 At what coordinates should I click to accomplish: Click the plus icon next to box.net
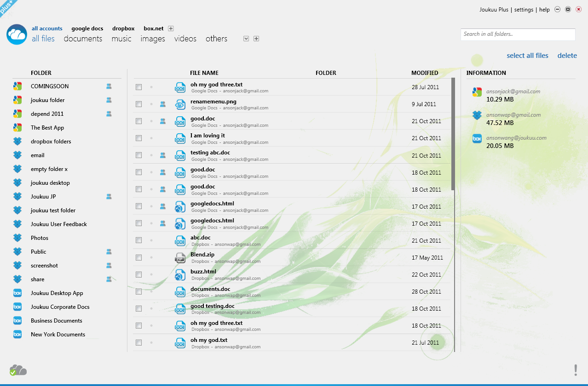pyautogui.click(x=171, y=28)
